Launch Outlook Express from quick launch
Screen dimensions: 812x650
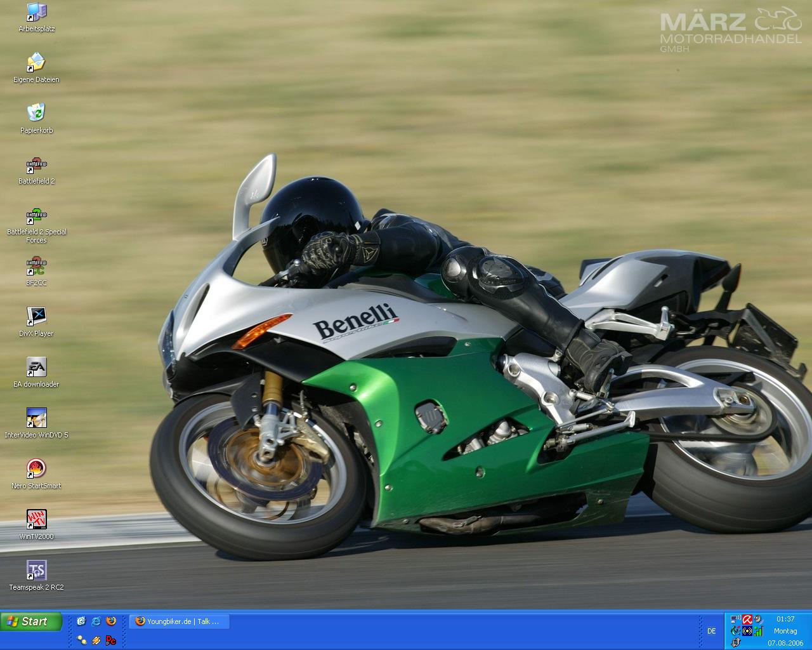pos(81,621)
